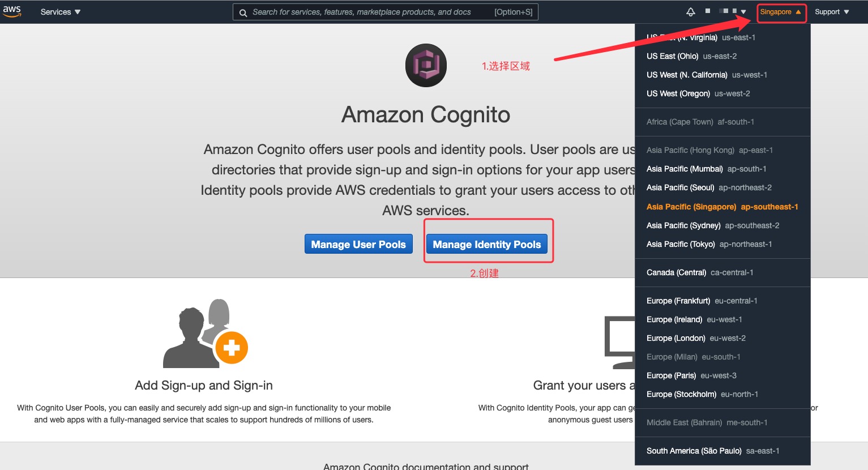Viewport: 868px width, 470px height.
Task: Click the Add Sign-up and Sign-in heading
Action: click(x=204, y=386)
